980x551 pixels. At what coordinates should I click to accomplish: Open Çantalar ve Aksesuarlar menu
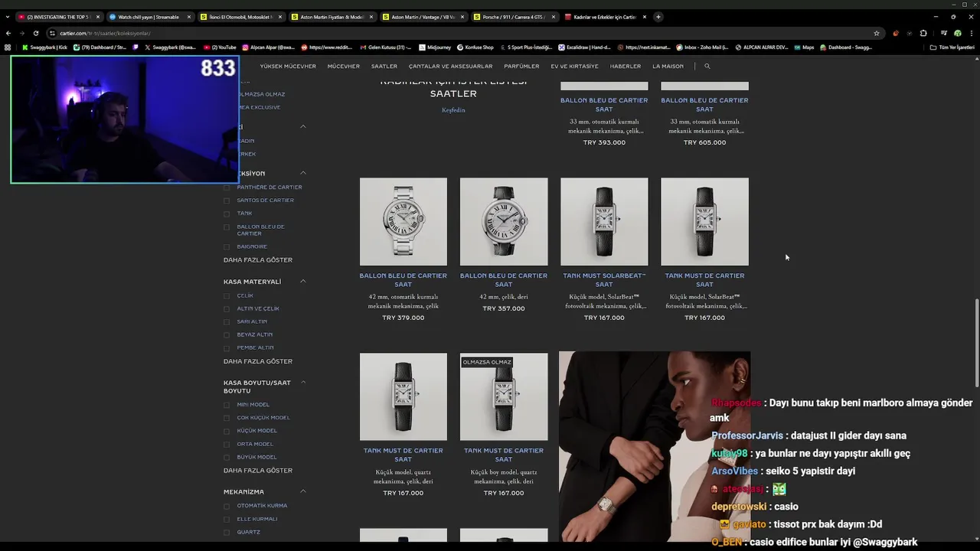click(450, 67)
